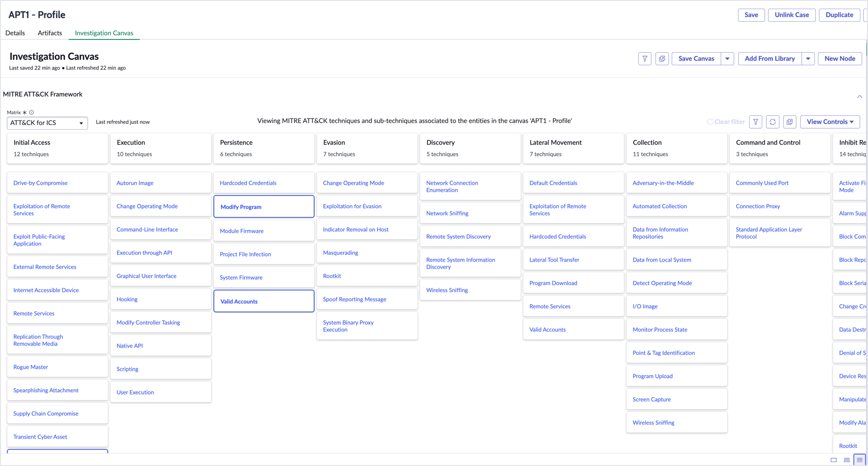Screen dimensions: 868x466
Task: Select the highlighted Modify Program technique
Action: point(264,206)
